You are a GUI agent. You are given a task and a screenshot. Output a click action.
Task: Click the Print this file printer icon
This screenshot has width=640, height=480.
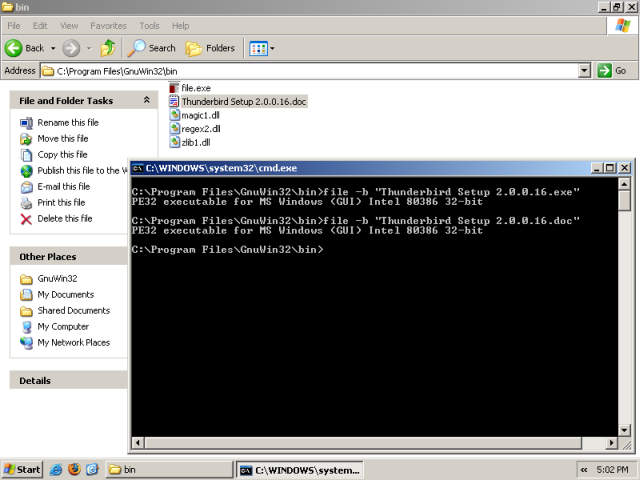(x=26, y=203)
